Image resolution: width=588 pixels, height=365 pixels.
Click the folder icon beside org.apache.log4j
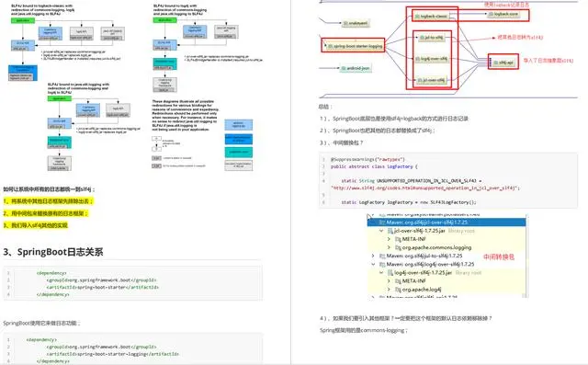click(398, 290)
